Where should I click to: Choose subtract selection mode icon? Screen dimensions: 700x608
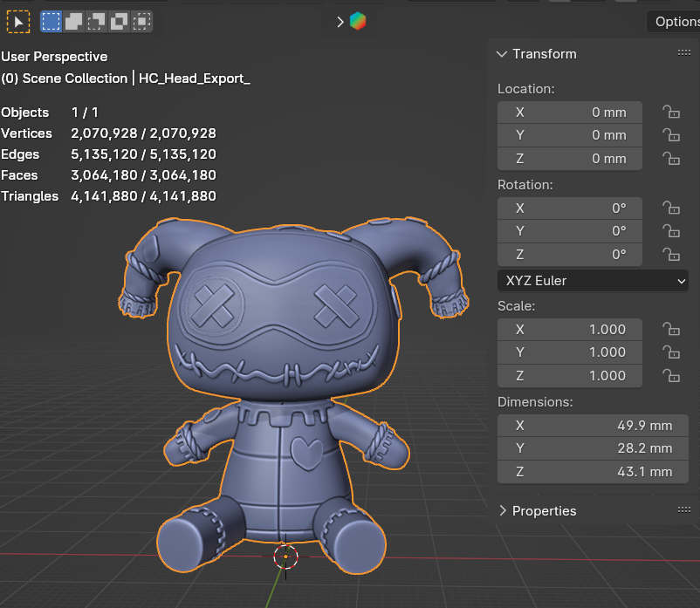[96, 22]
